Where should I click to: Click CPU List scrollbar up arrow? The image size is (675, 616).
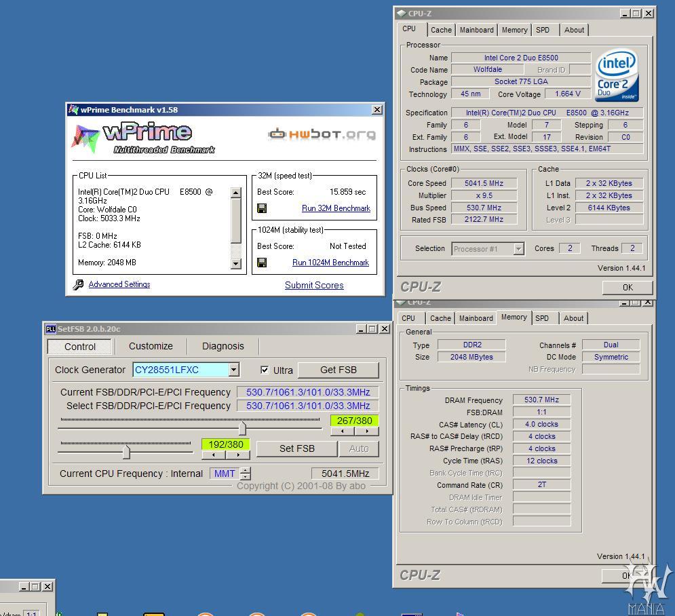(x=236, y=193)
